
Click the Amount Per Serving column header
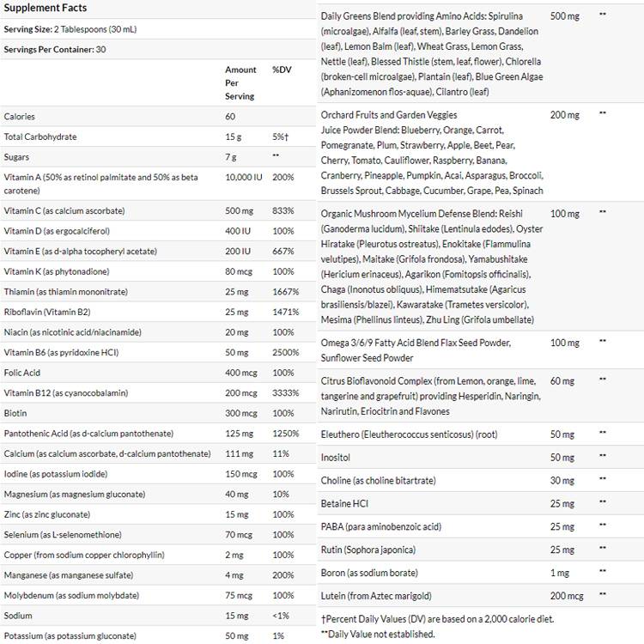click(240, 83)
